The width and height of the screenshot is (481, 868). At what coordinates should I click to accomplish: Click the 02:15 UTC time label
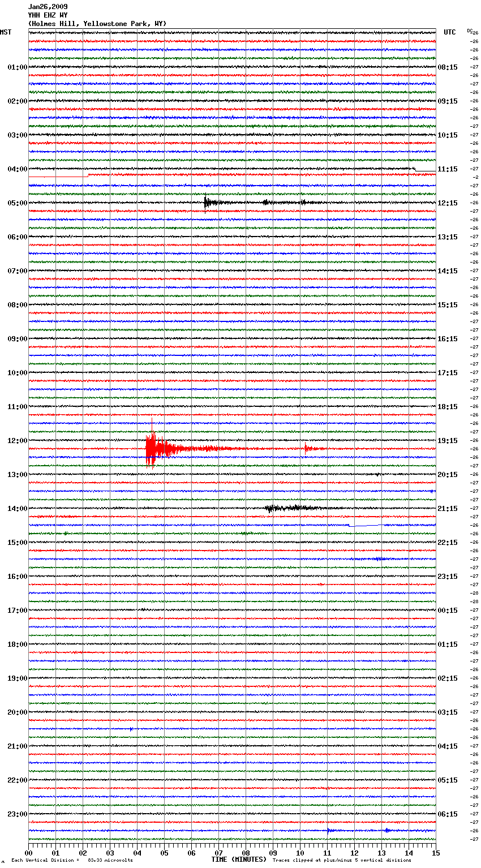point(448,678)
